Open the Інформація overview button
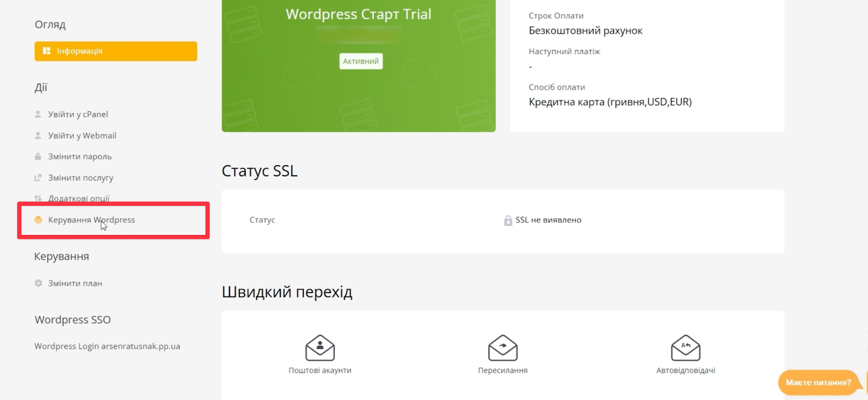 116,51
